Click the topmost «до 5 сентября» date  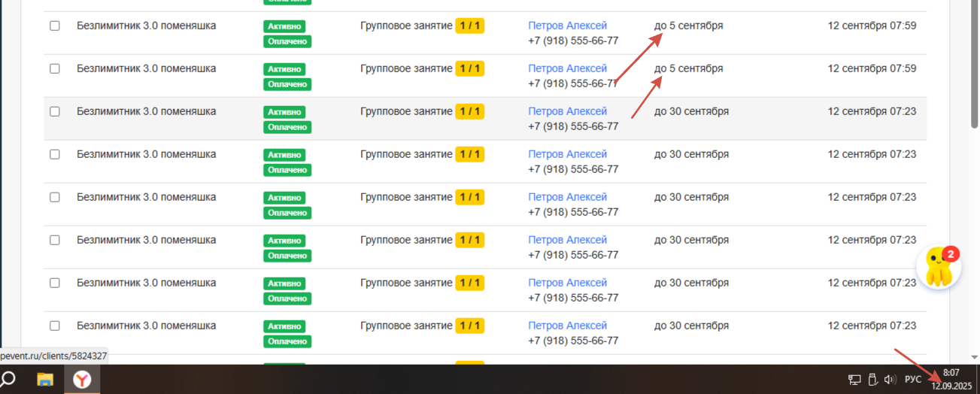coord(688,26)
